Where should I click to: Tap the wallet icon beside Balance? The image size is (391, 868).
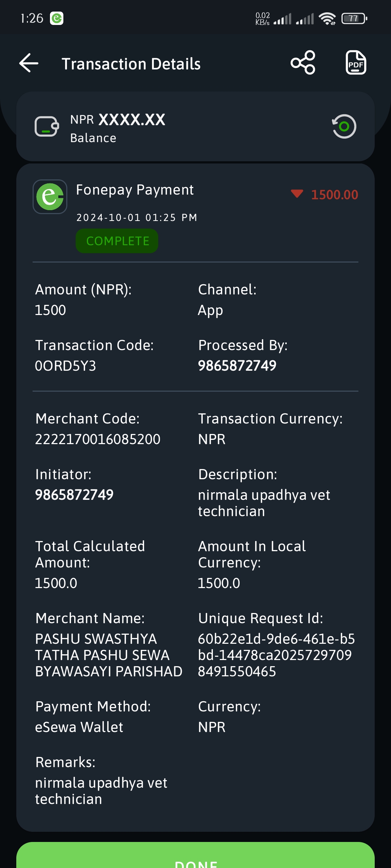[x=47, y=126]
